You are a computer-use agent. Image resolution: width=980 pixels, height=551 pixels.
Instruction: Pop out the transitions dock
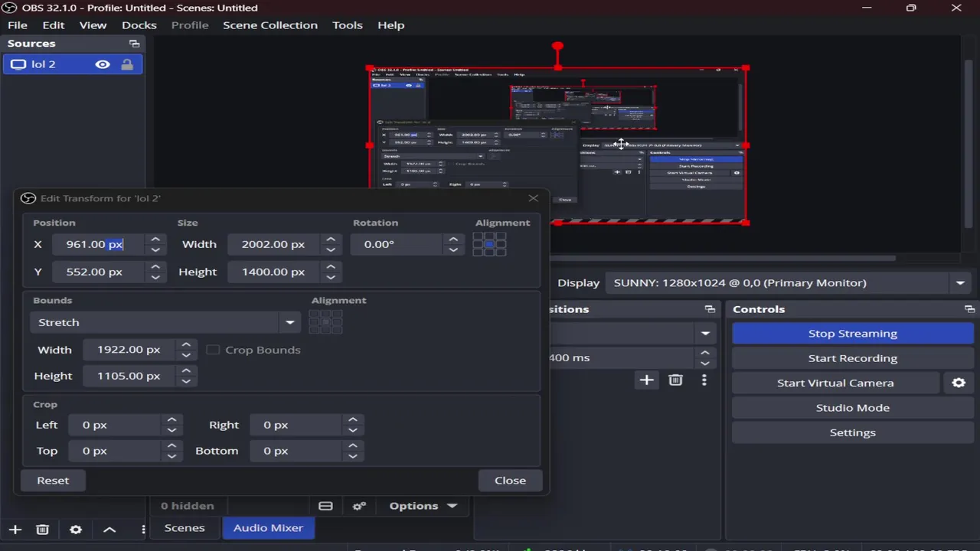pyautogui.click(x=710, y=309)
